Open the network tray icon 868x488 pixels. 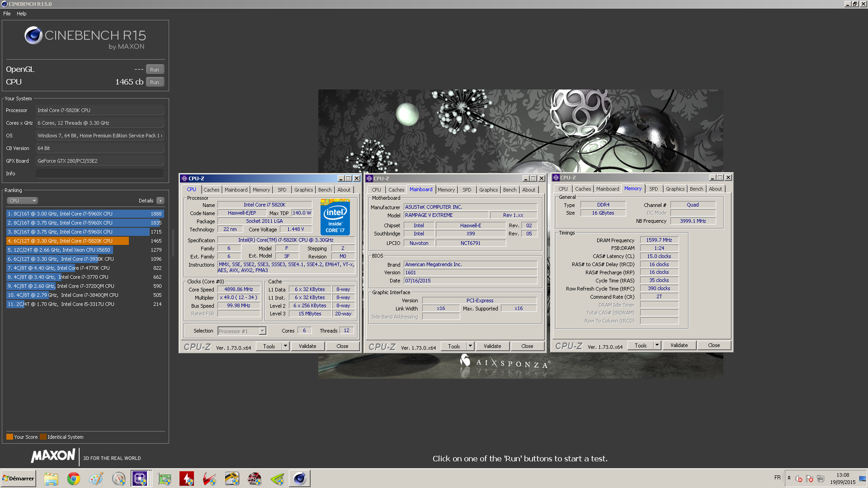coord(821,479)
